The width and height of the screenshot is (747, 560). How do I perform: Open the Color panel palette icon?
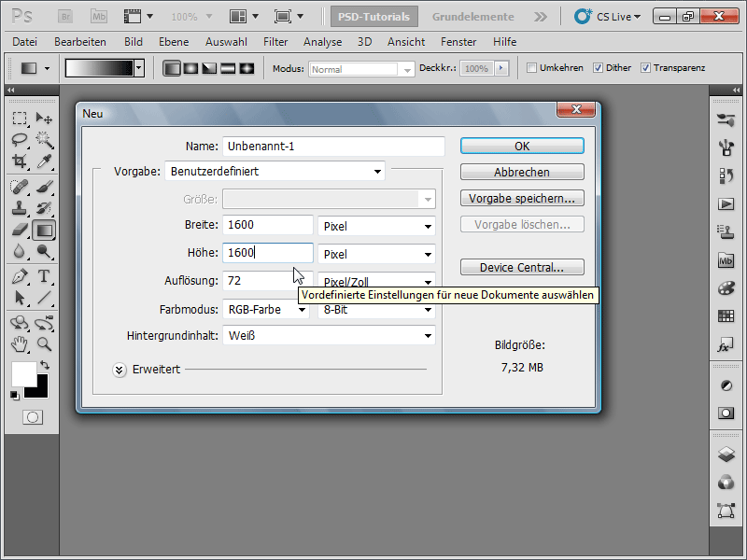[726, 288]
